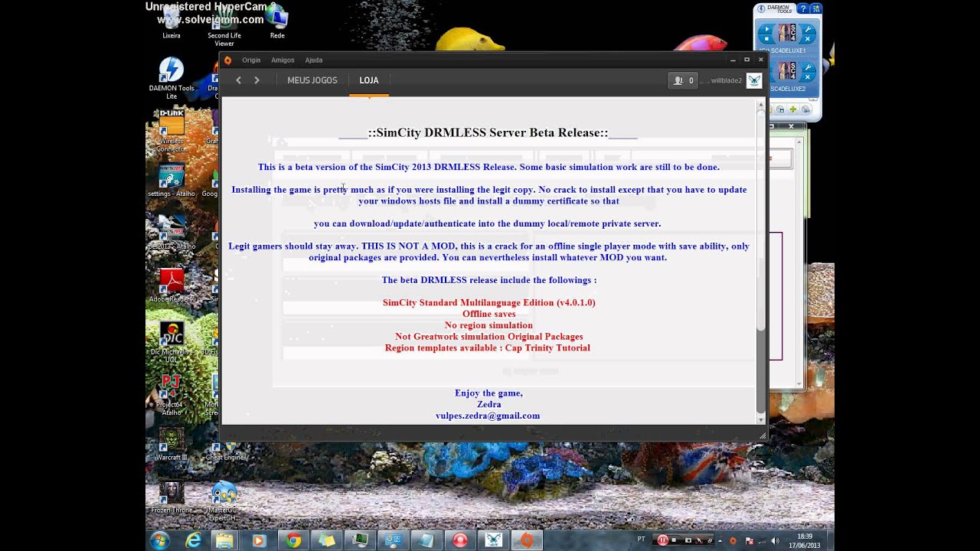This screenshot has width=980, height=551.
Task: Select the Adobe Reader desktop icon
Action: click(x=171, y=285)
